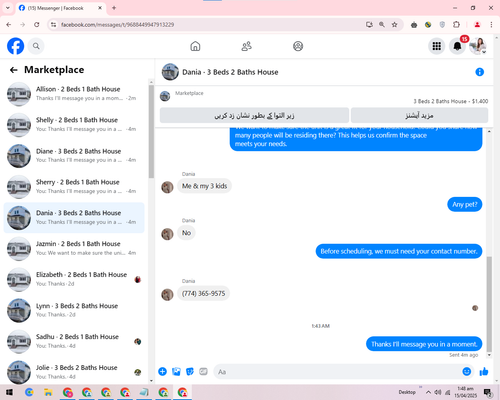
Task: Open Sadhu - 2 Beds 1 Bath House chat
Action: click(74, 341)
